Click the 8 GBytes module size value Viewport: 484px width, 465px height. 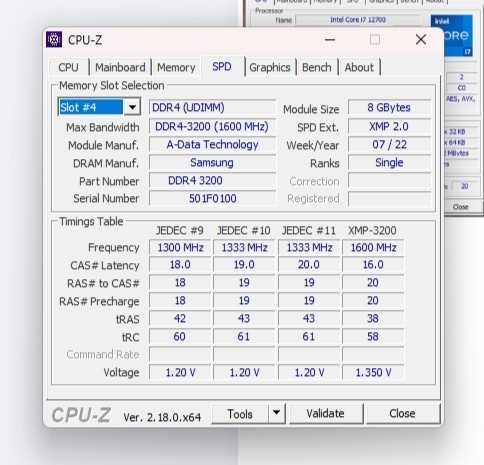389,108
